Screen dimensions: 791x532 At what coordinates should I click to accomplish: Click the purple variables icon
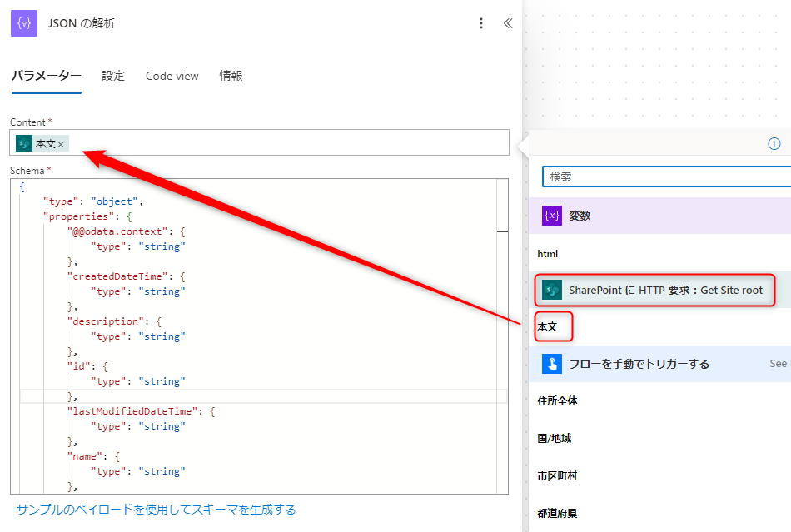tap(552, 216)
